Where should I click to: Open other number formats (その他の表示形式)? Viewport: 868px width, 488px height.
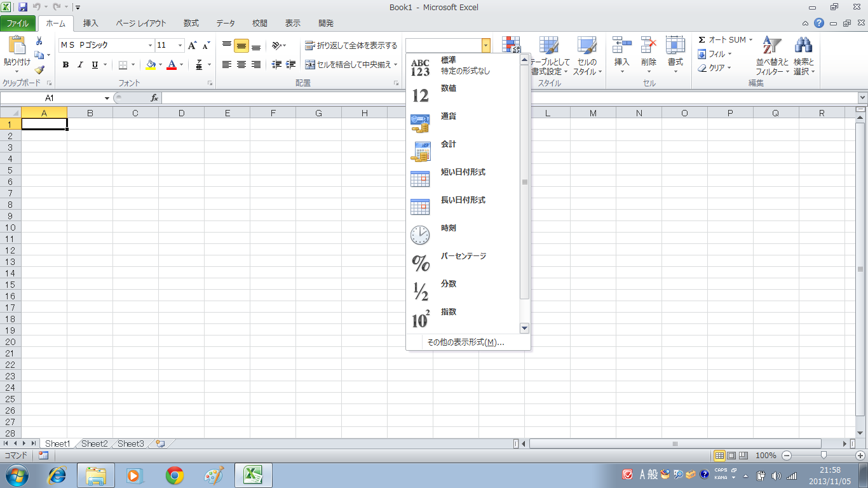point(465,342)
